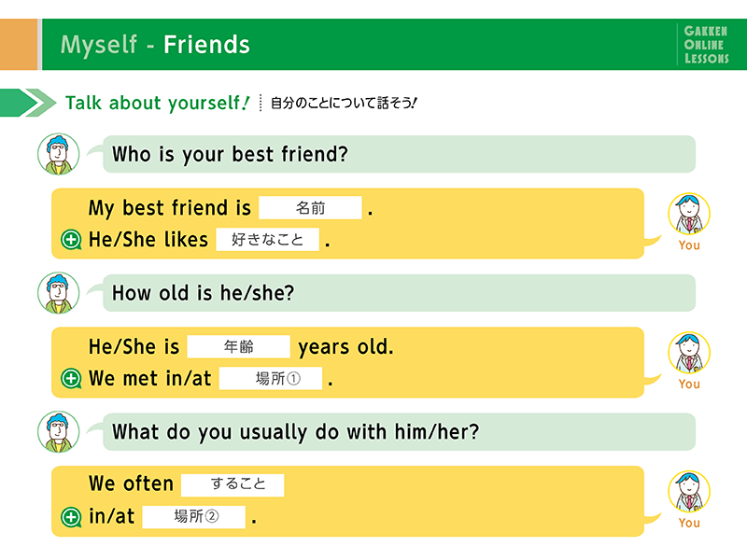Select the student avatar next to the "We often" answer
The width and height of the screenshot is (747, 560).
[x=689, y=492]
